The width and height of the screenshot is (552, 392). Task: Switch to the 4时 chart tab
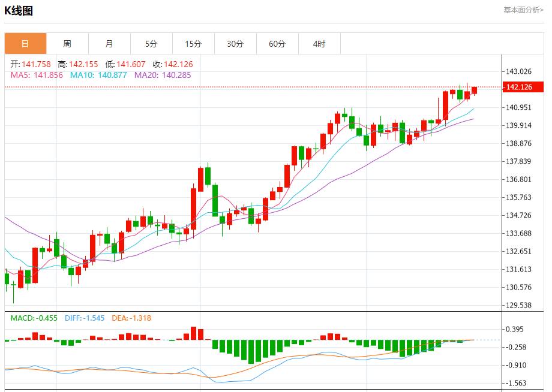point(319,44)
